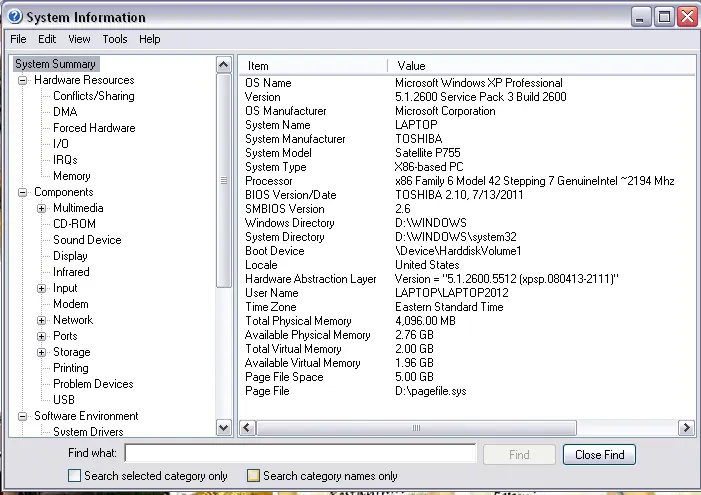The image size is (701, 495).
Task: Open the View menu
Action: (x=79, y=39)
